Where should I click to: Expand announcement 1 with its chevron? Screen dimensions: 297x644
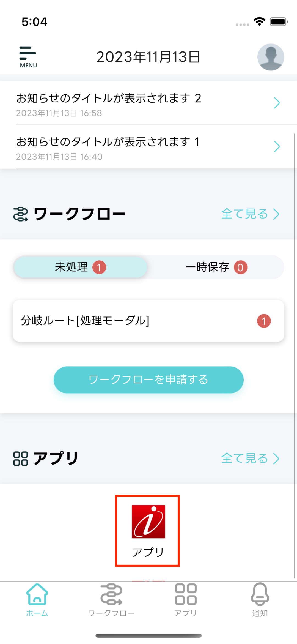[277, 146]
